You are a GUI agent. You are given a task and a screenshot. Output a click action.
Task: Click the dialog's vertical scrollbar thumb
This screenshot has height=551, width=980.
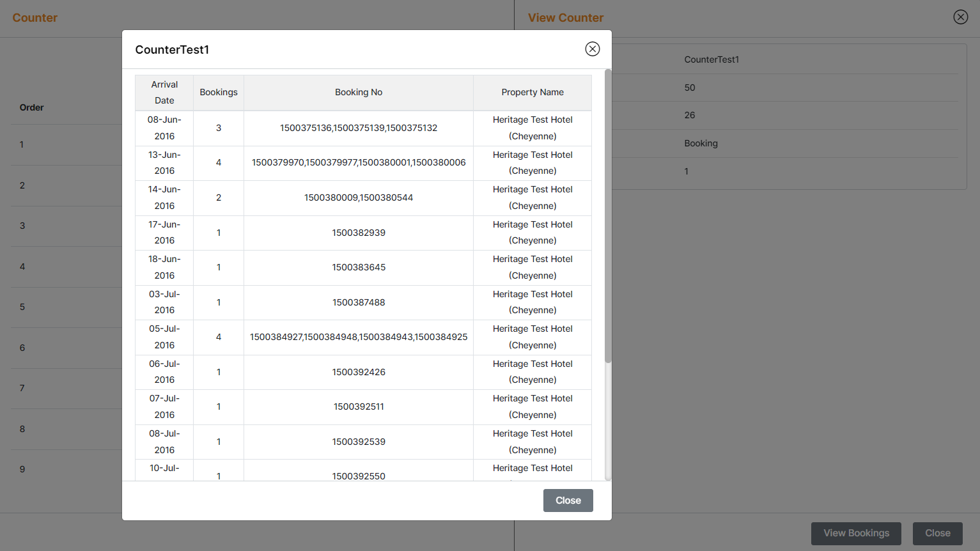(x=608, y=216)
